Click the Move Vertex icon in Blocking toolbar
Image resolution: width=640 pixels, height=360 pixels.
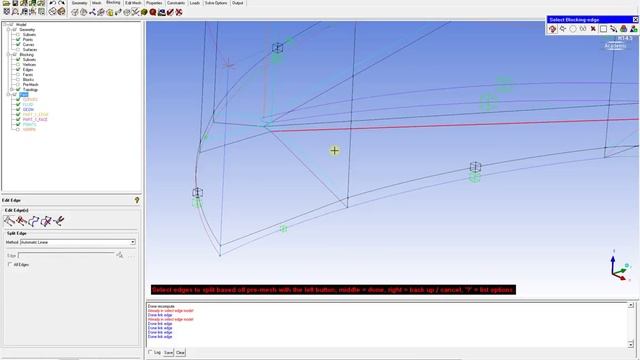(118, 12)
